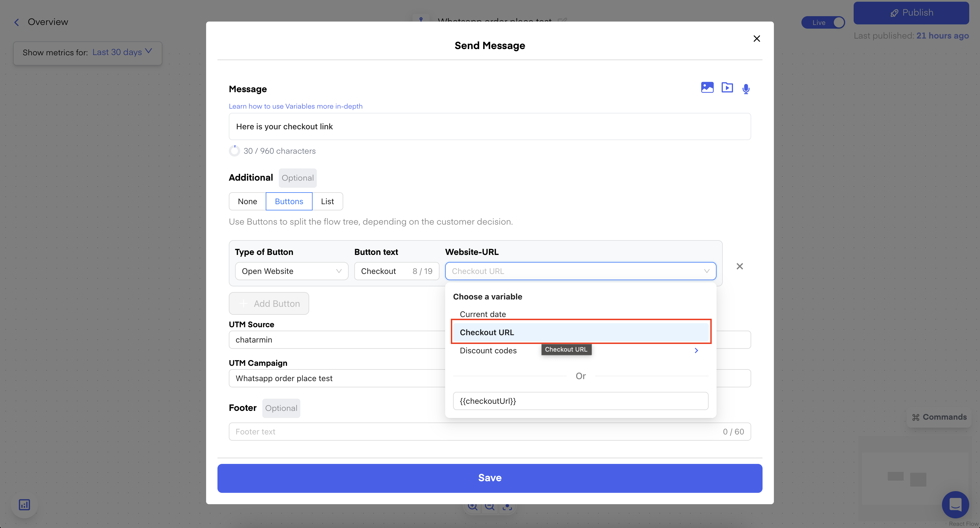This screenshot has width=980, height=528.
Task: Change metrics range Last 30 days
Action: (122, 52)
